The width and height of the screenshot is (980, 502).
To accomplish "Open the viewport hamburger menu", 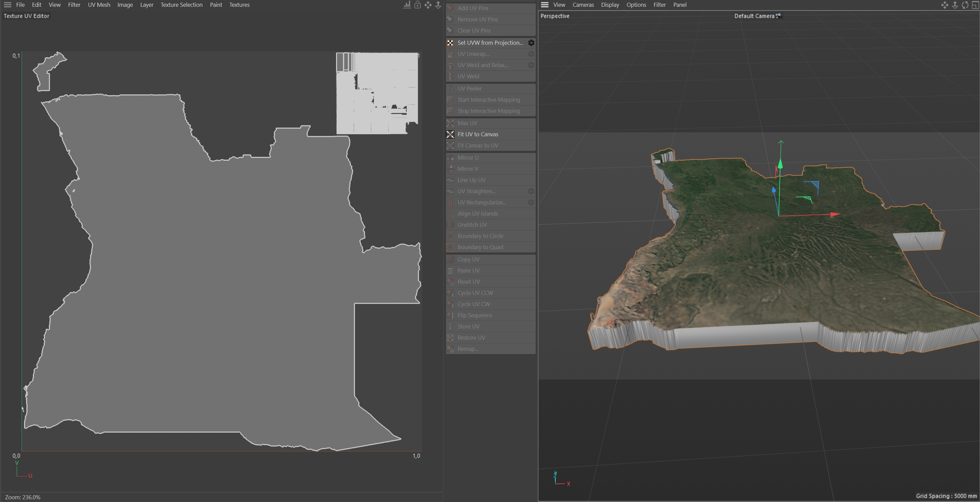I will 544,5.
